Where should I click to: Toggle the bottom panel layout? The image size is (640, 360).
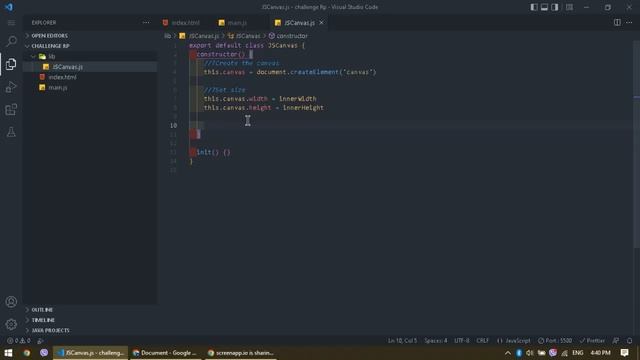tap(544, 7)
